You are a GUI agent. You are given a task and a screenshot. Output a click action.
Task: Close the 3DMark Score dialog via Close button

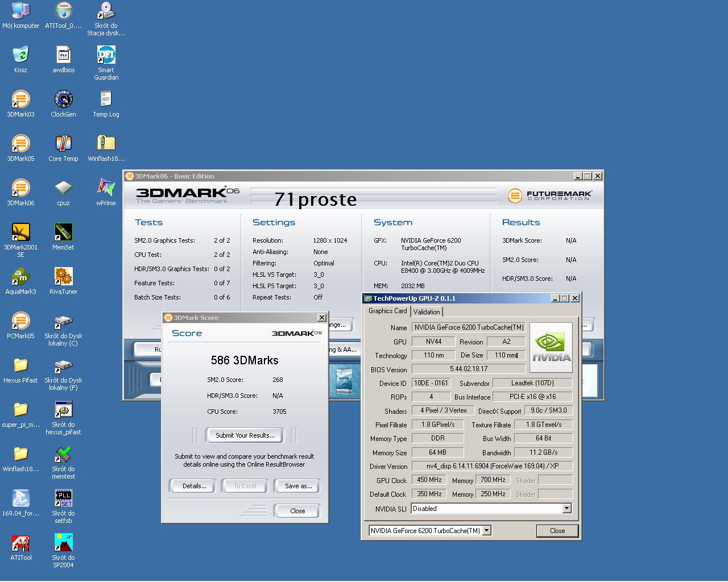297,511
